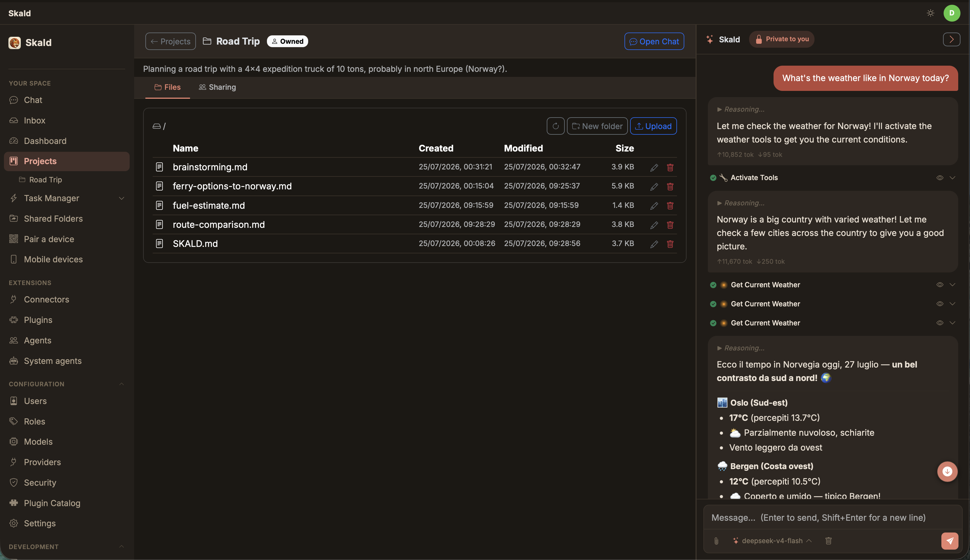Open the user avatar D menu

tap(951, 13)
